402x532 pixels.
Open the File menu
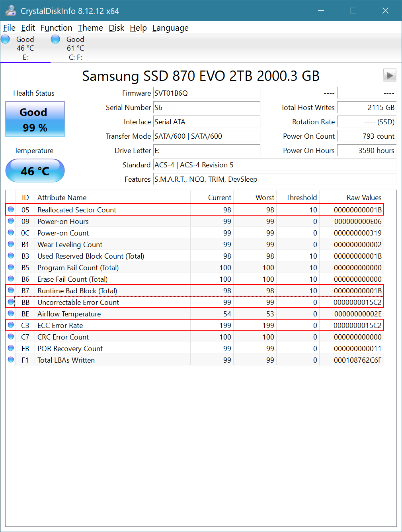(9, 28)
